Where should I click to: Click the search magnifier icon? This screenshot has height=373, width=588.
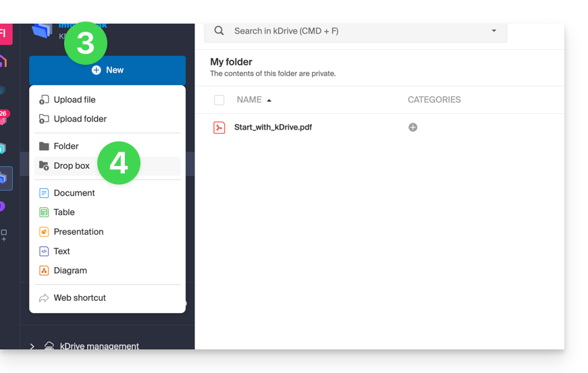219,31
